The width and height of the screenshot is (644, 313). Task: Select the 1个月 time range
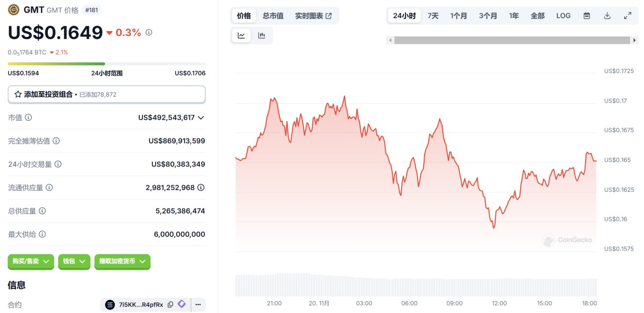coord(459,16)
